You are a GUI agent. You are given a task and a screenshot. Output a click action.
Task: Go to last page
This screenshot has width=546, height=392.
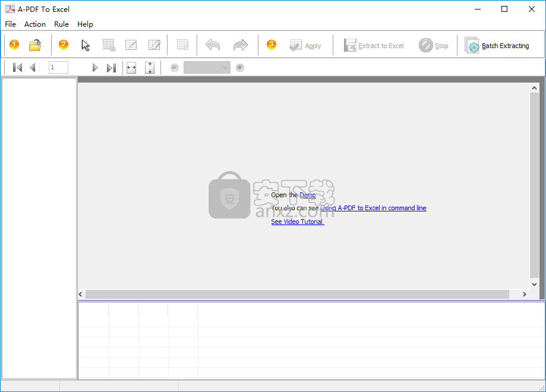pyautogui.click(x=112, y=68)
